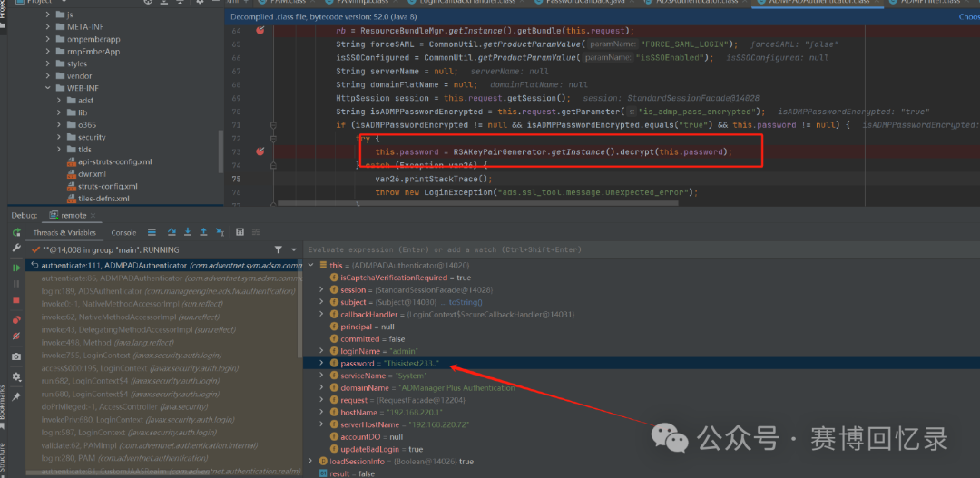The image size is (980, 478).
Task: Rerun the remote debug session
Action: click(16, 232)
